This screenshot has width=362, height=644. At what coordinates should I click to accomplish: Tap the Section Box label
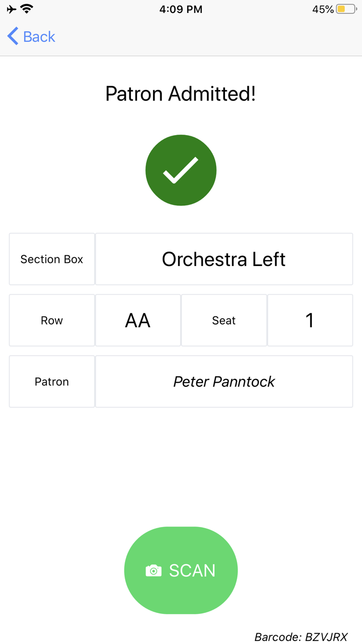52,259
